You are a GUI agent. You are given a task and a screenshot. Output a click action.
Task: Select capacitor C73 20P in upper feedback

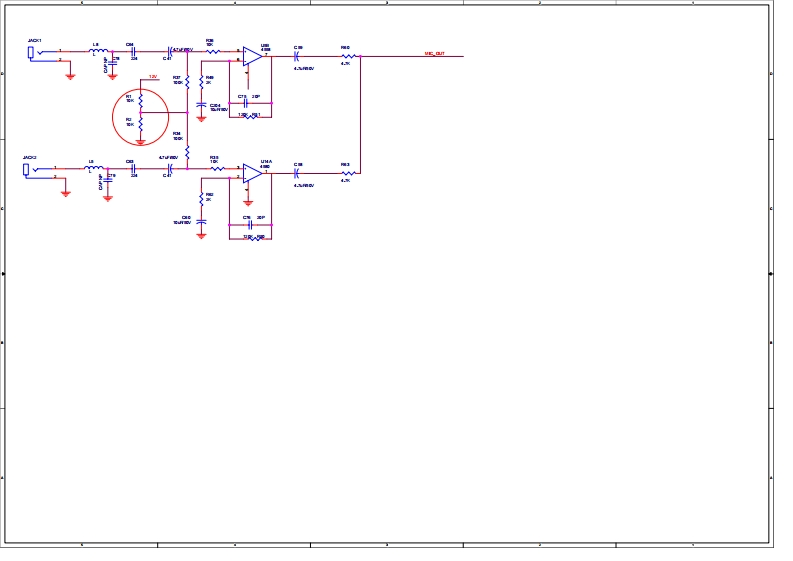(245, 102)
